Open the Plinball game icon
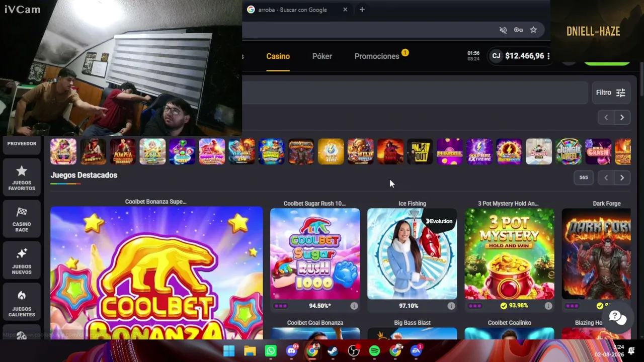Screen dimensions: 644x362 pos(450,151)
